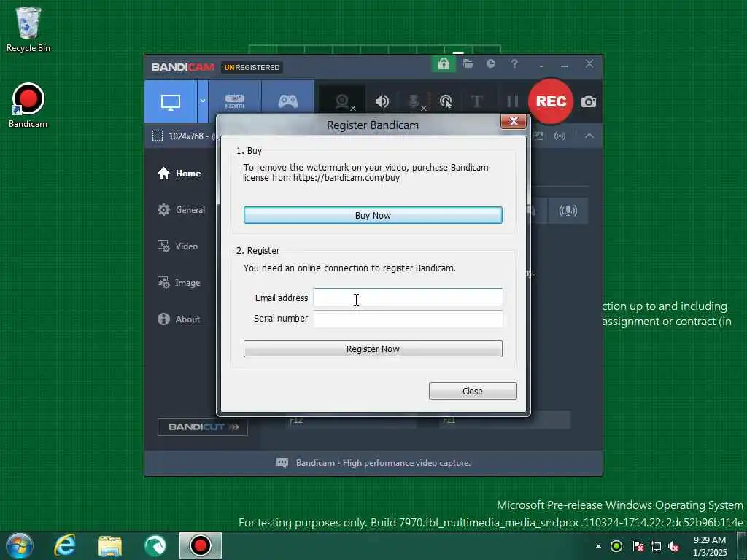Click the Bandicam taskbar button

[201, 545]
